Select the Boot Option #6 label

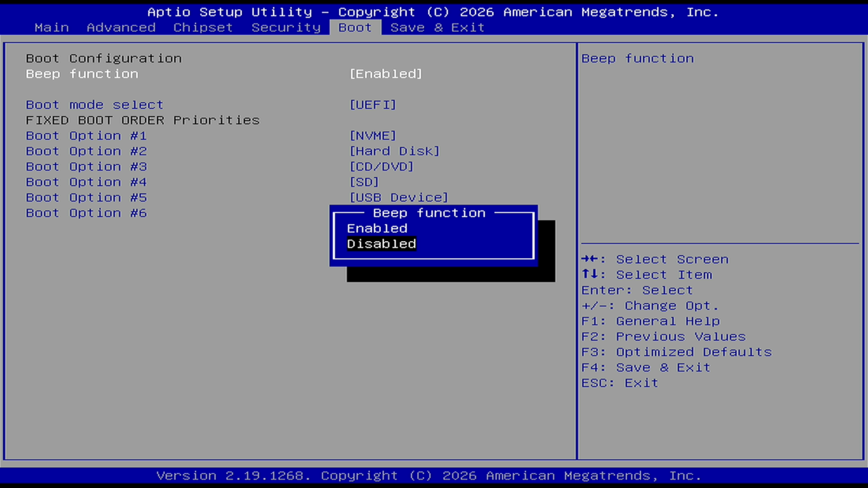coord(86,213)
